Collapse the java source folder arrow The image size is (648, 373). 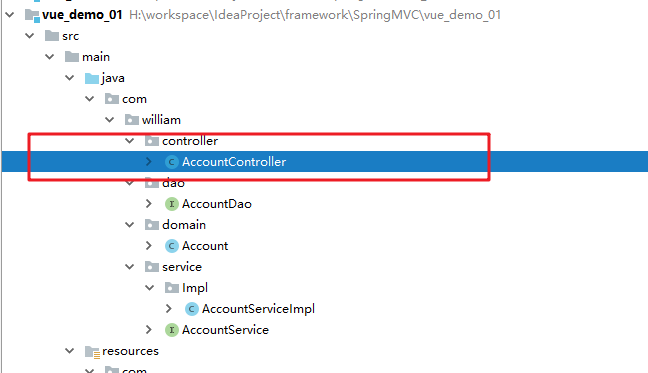pos(69,78)
